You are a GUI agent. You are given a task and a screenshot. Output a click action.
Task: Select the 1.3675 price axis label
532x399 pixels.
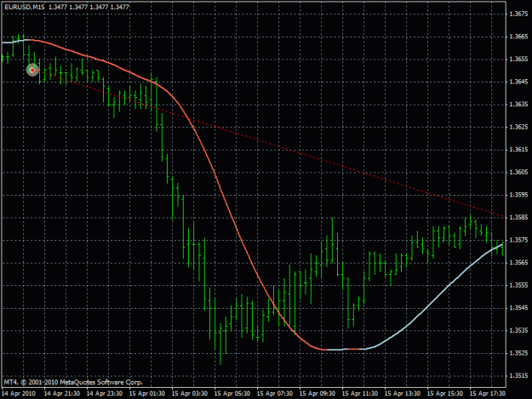(518, 14)
